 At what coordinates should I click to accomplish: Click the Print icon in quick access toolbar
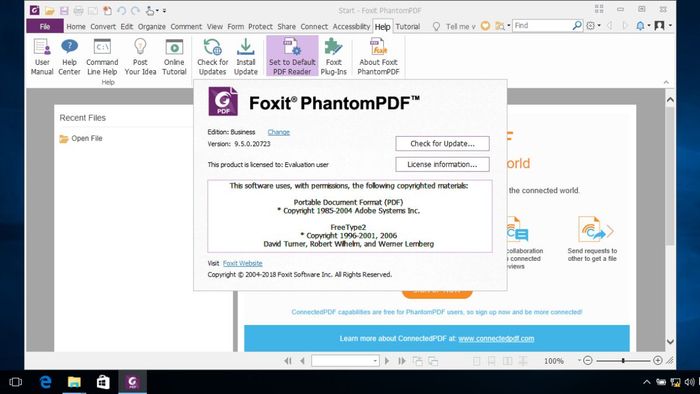(x=78, y=10)
